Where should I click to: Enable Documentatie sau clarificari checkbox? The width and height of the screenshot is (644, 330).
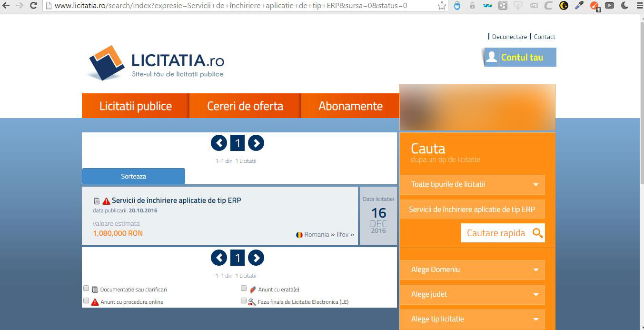tap(86, 289)
